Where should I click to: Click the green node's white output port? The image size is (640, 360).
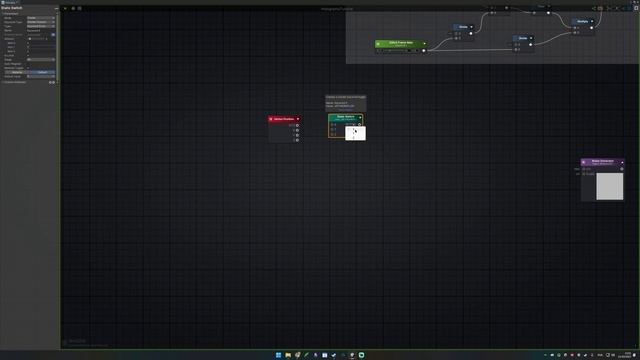424,51
